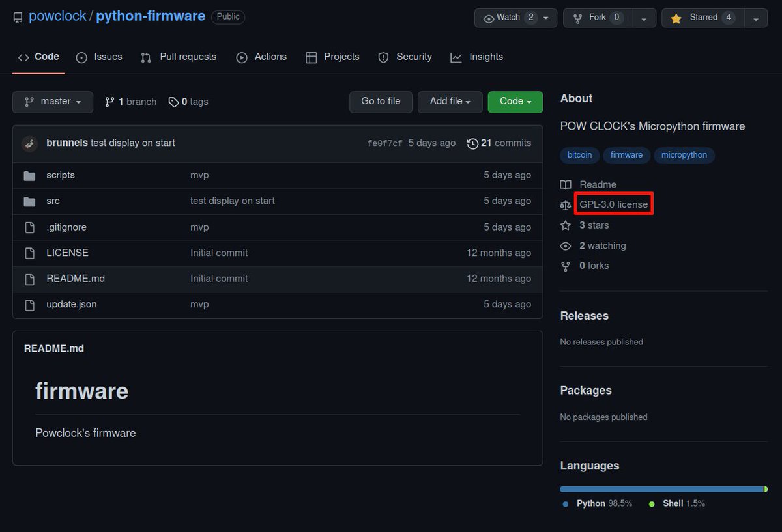The width and height of the screenshot is (782, 532).
Task: Toggle the Starred button
Action: tap(702, 18)
